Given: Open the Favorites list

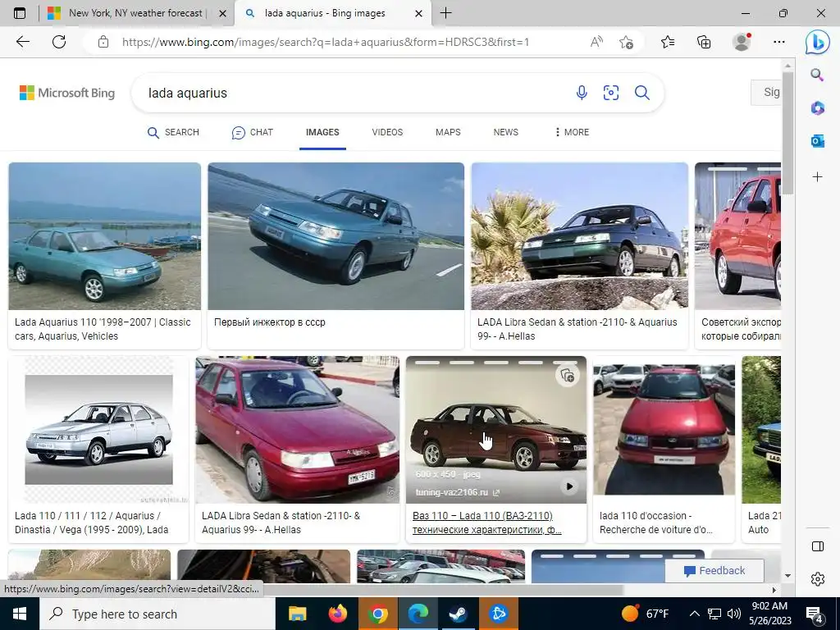Looking at the screenshot, I should (668, 42).
